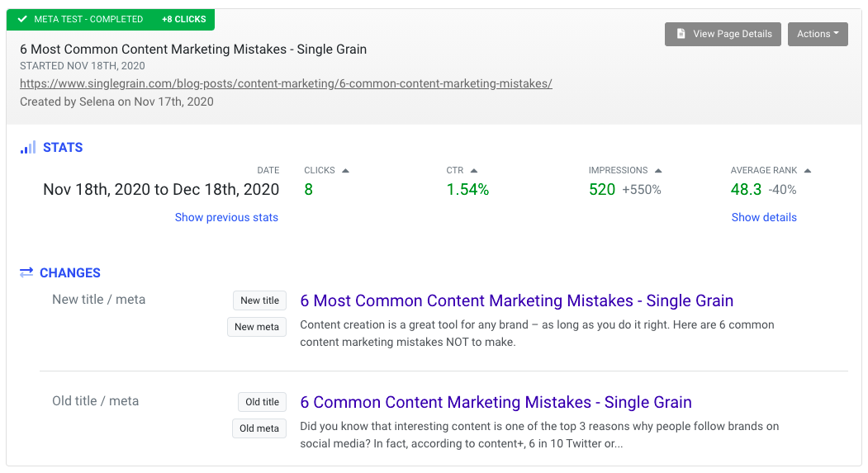Image resolution: width=868 pixels, height=473 pixels.
Task: Click the page heading '6 Most Common Content Marketing Mistakes'
Action: pyautogui.click(x=193, y=50)
